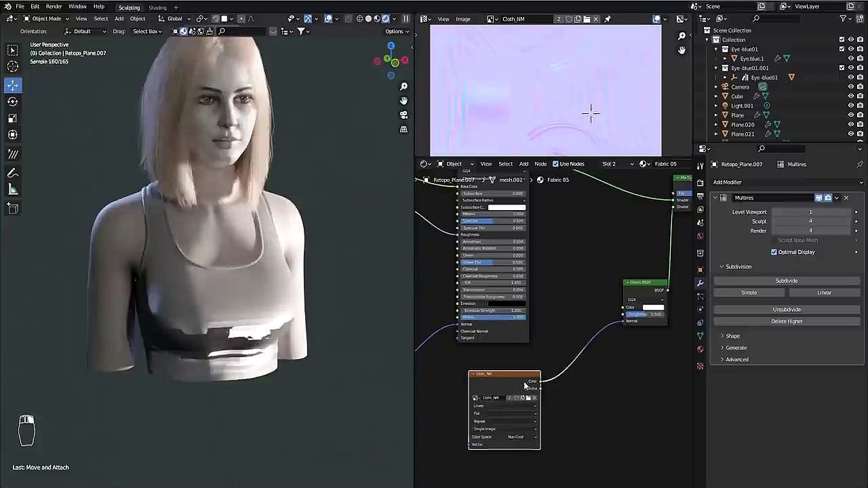
Task: Activate the Annotate pencil tool
Action: (x=13, y=174)
